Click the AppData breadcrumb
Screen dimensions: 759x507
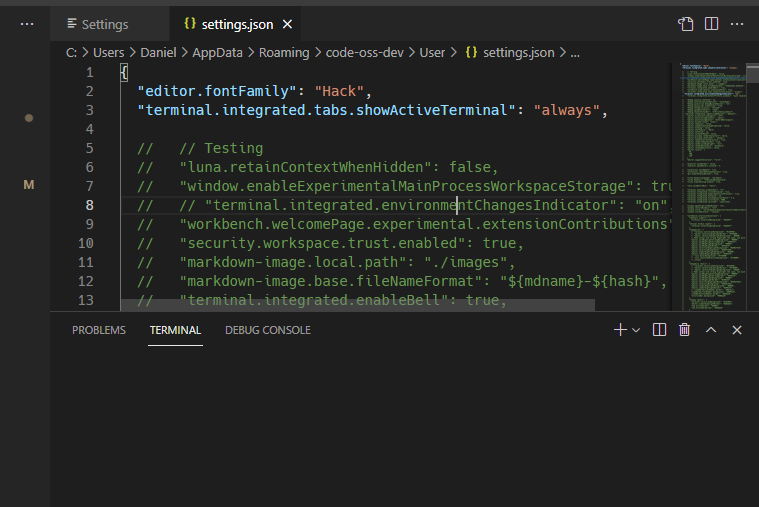[x=217, y=52]
